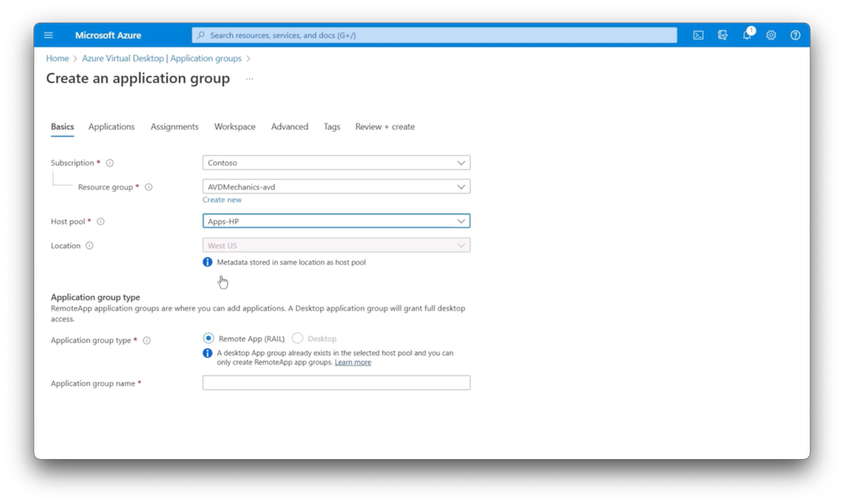Screen dimensions: 844x504
Task: Focus the search resources box
Action: click(x=434, y=35)
